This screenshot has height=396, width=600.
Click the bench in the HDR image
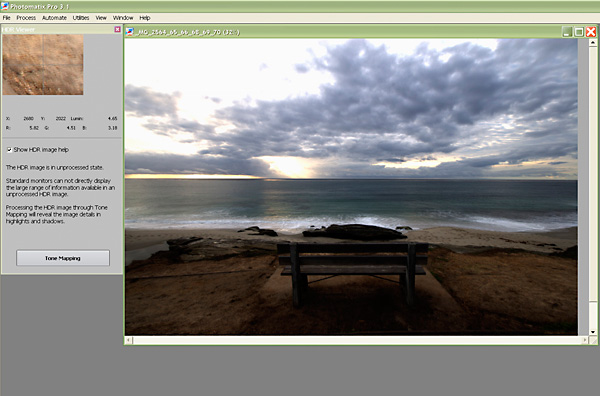[x=352, y=274]
